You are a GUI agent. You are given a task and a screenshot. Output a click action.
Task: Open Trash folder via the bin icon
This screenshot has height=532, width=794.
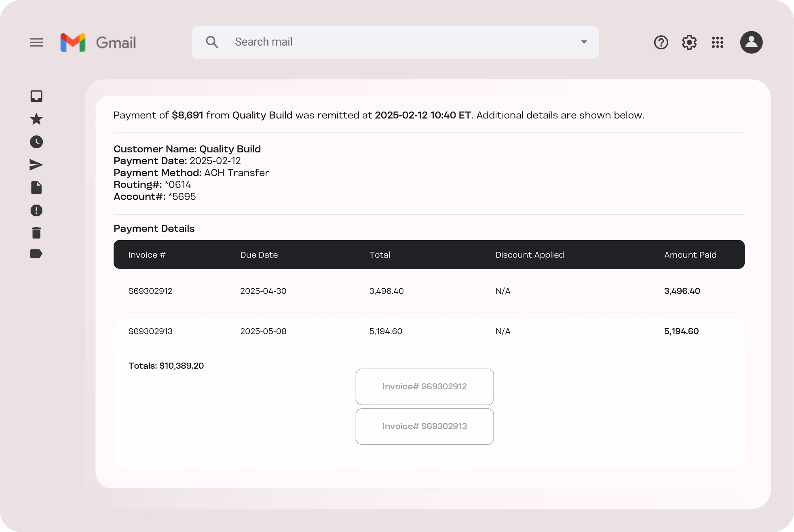coord(36,233)
